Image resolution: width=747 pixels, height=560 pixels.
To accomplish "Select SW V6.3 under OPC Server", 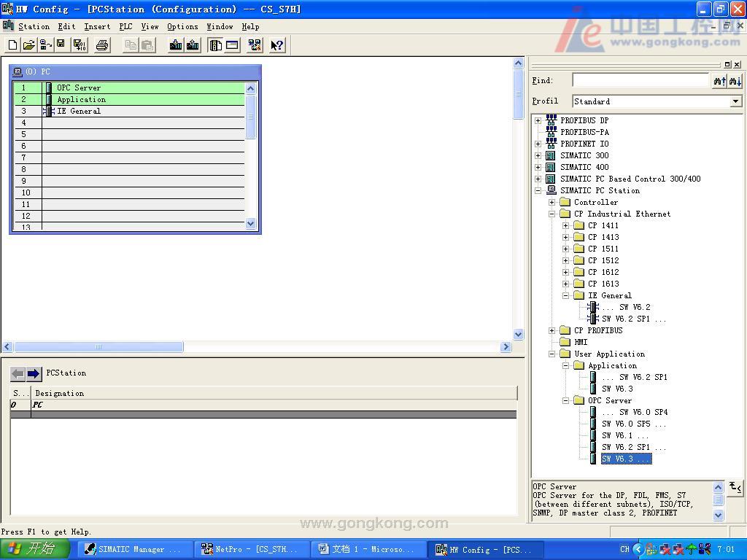I will 625,459.
